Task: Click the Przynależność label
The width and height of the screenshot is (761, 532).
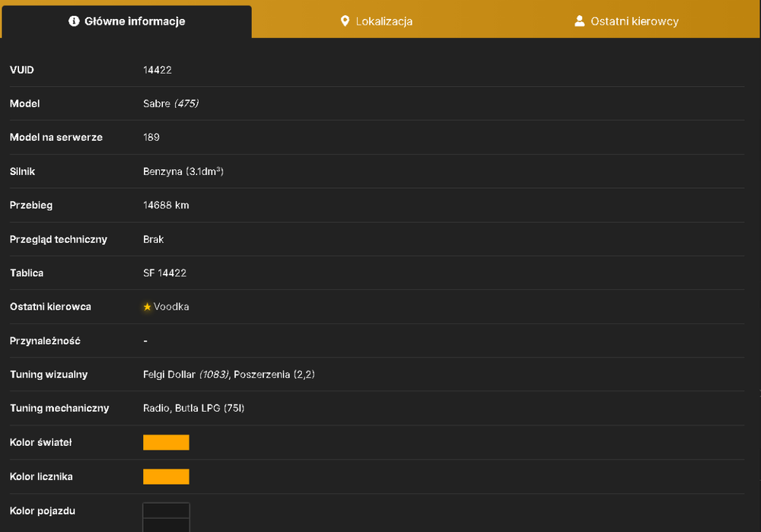Action: pos(45,341)
